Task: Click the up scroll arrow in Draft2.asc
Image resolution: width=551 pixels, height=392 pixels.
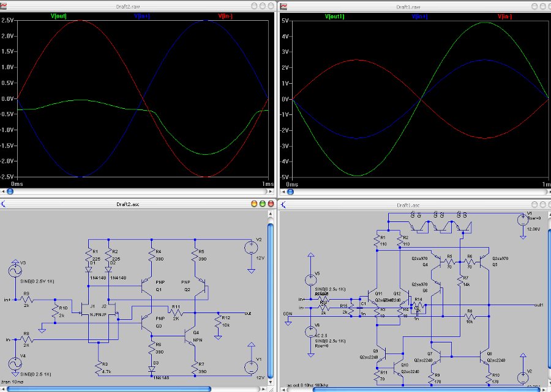Action: (270, 213)
